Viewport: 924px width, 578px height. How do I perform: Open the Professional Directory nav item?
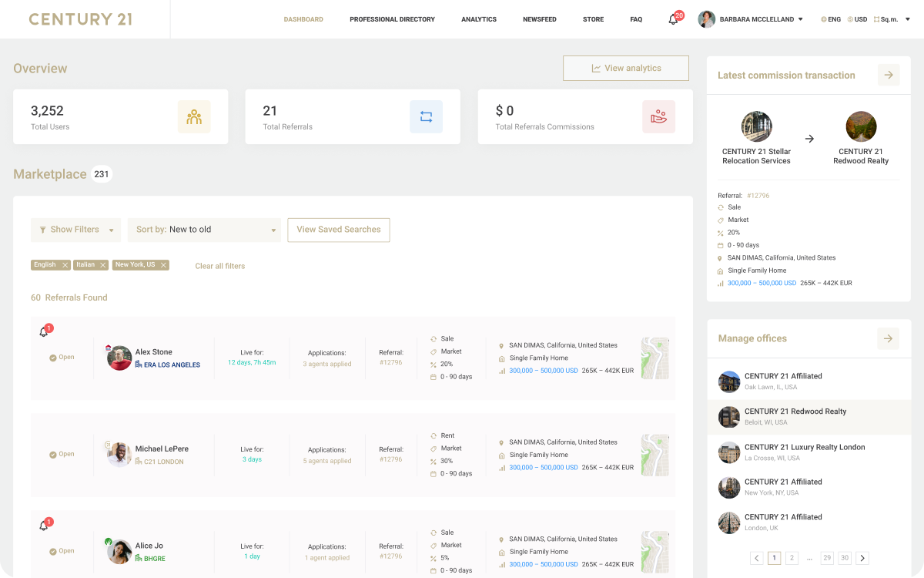[x=392, y=19]
